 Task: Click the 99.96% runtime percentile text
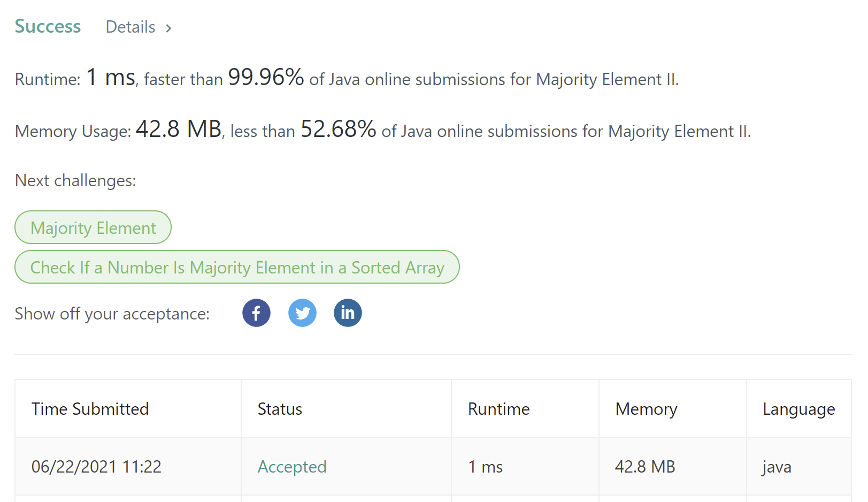point(266,78)
